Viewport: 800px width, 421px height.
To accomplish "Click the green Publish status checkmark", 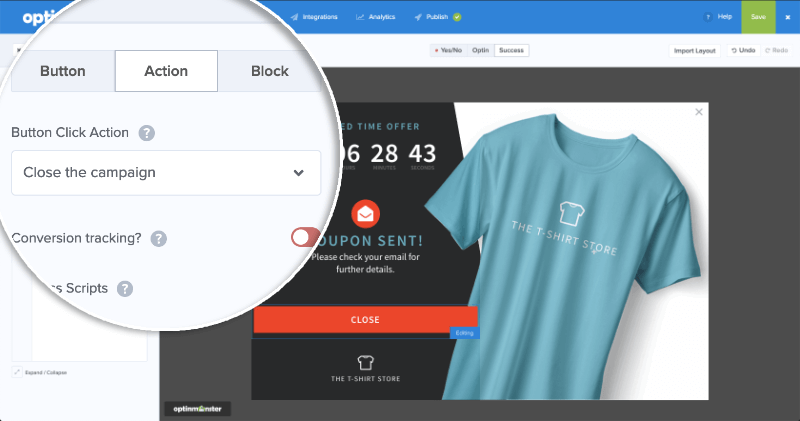I will [457, 17].
